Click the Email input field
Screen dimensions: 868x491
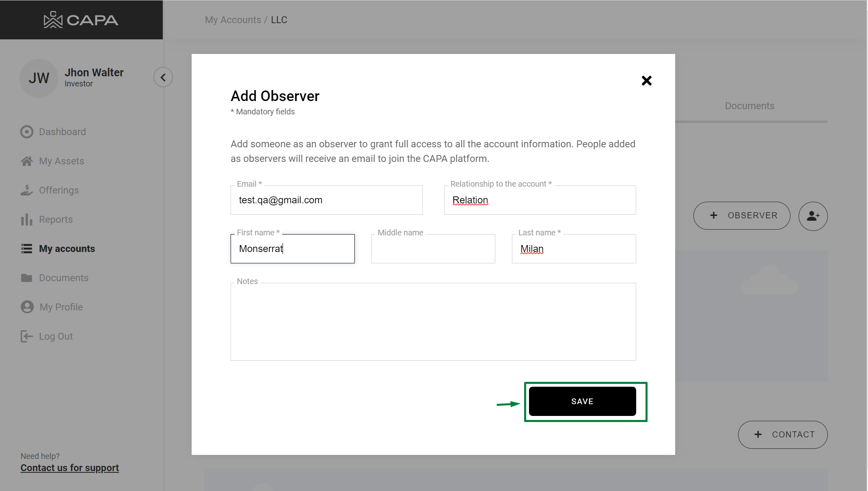pyautogui.click(x=326, y=200)
